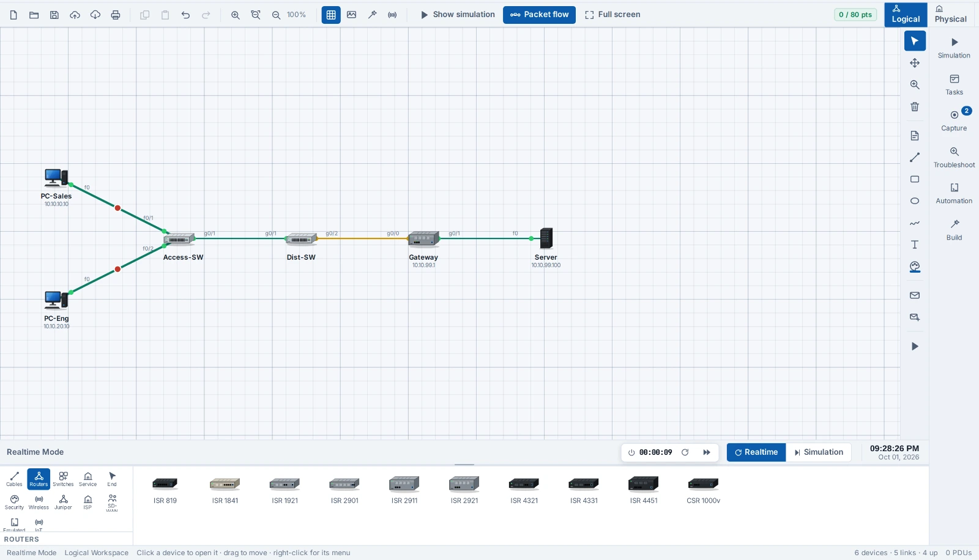The image size is (979, 560).
Task: Activate the Inspect magnifier tool
Action: [x=915, y=85]
